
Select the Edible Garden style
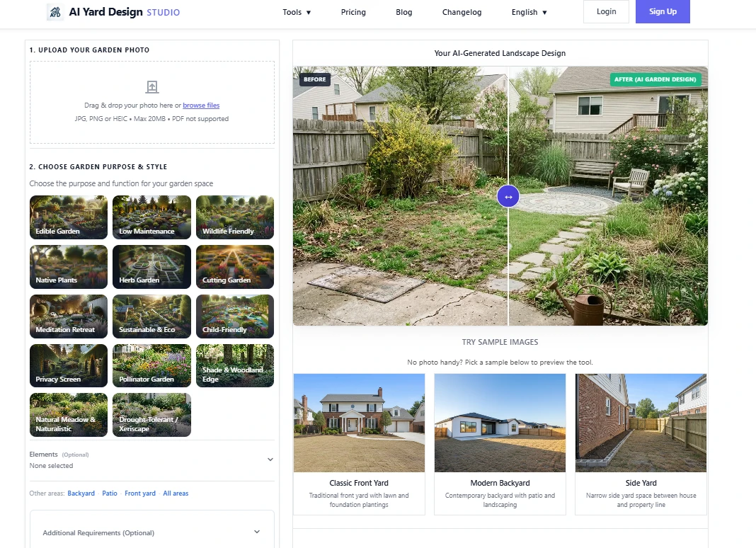(69, 217)
